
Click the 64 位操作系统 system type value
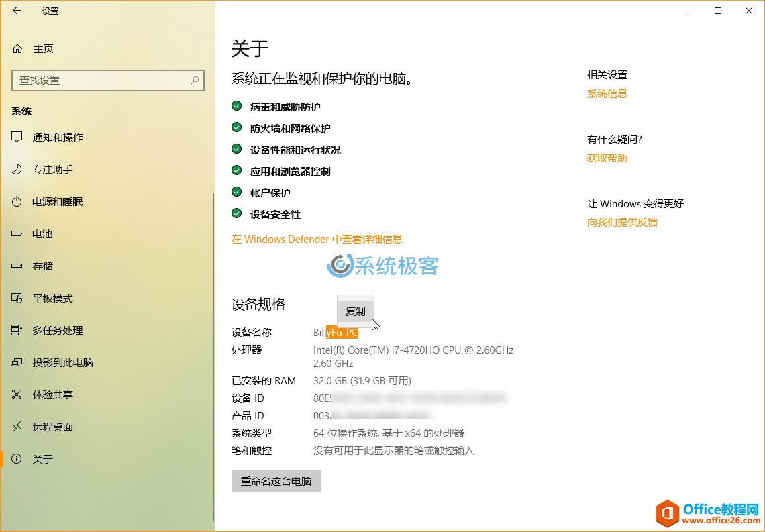(389, 433)
